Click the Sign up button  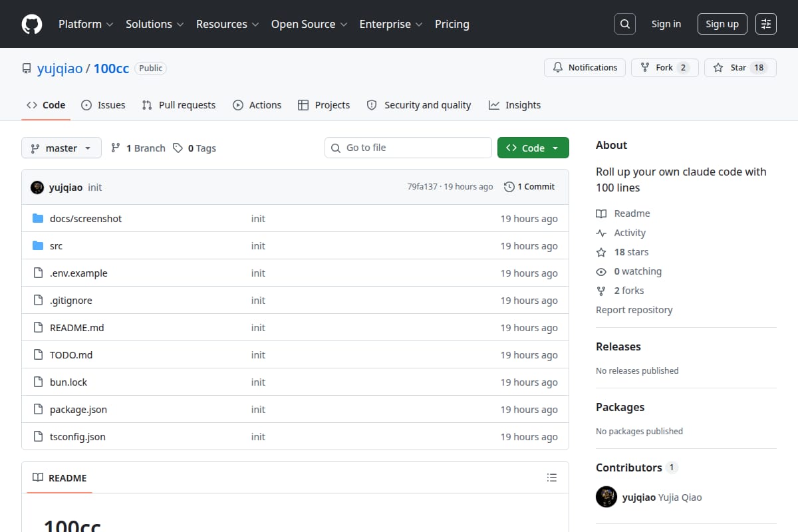(x=722, y=24)
